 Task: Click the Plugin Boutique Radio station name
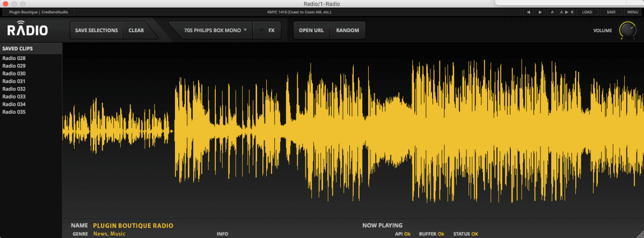[x=133, y=226]
